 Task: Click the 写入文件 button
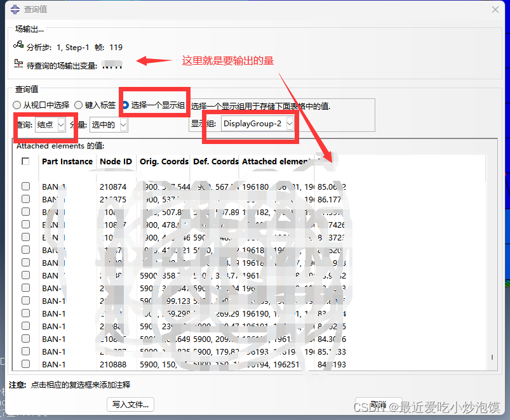pos(130,404)
